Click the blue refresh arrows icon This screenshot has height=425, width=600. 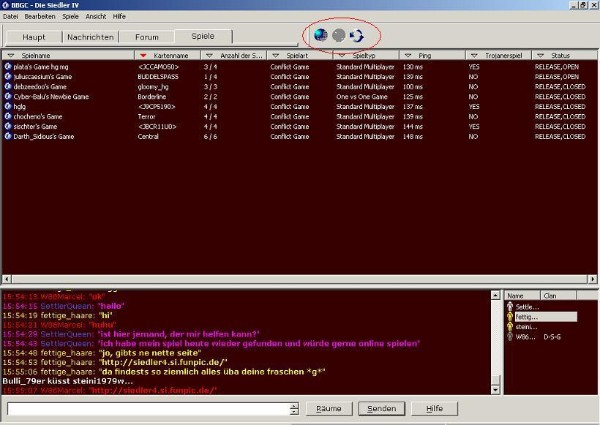click(357, 36)
